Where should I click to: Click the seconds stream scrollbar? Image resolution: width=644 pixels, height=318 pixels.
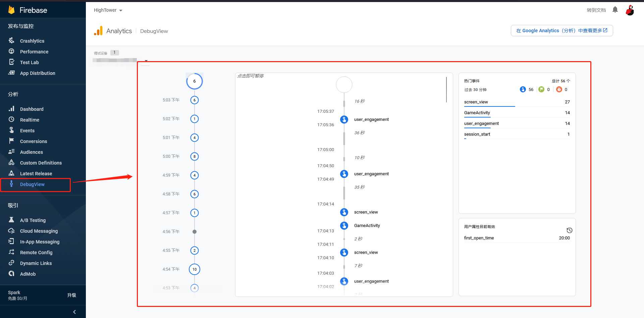(446, 90)
